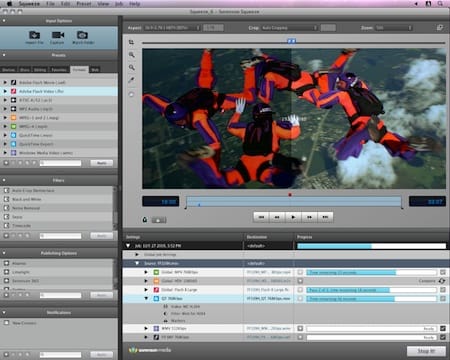Click the round tool below the eyedropper
Screen dimensions: 450x360
click(132, 94)
